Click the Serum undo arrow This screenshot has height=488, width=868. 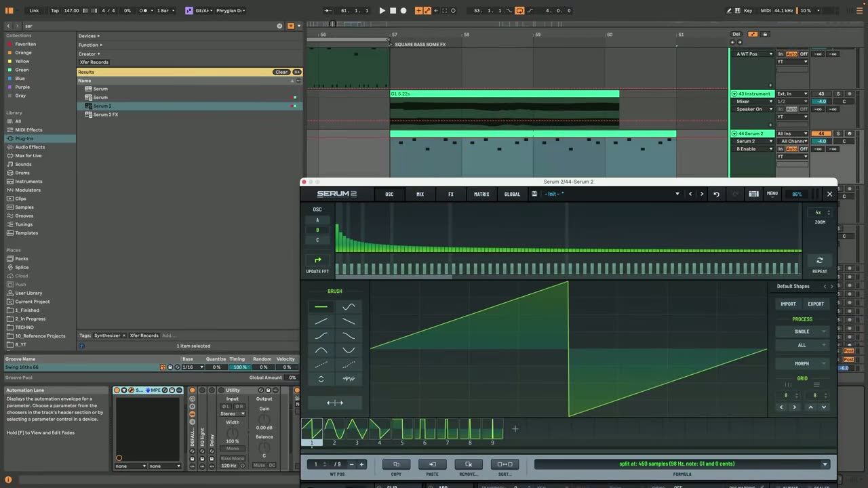pyautogui.click(x=716, y=194)
